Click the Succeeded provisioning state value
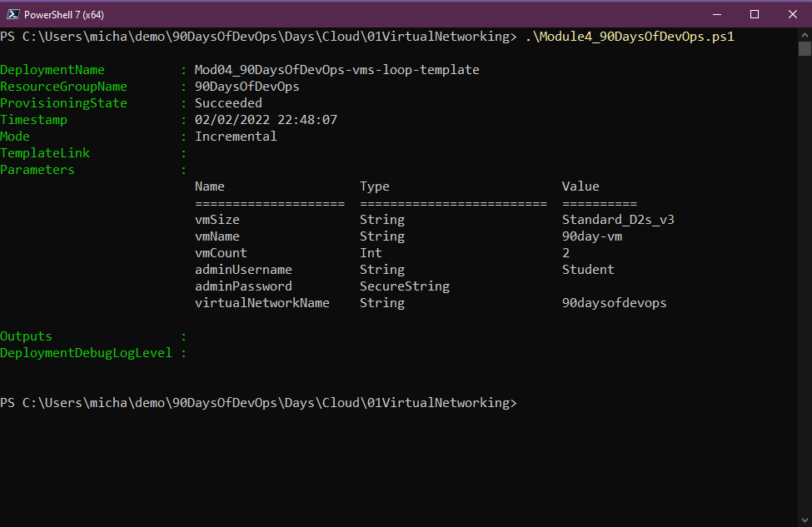 pos(228,103)
